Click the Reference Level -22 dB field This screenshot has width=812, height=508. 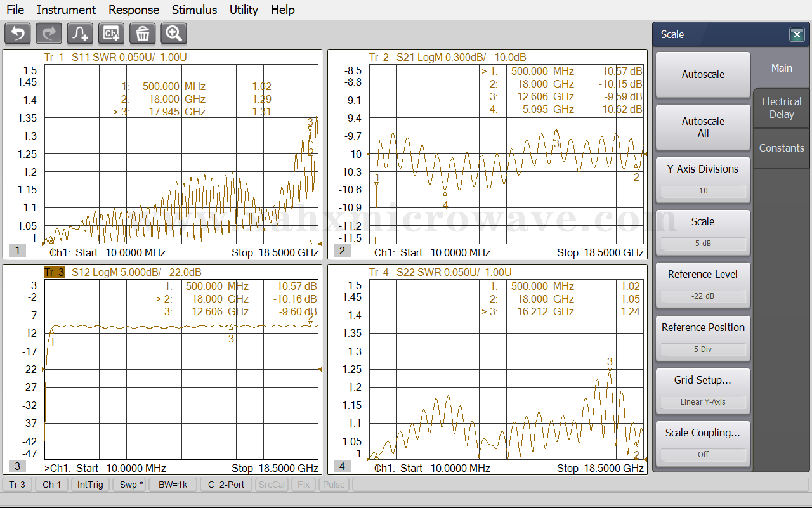(x=702, y=296)
